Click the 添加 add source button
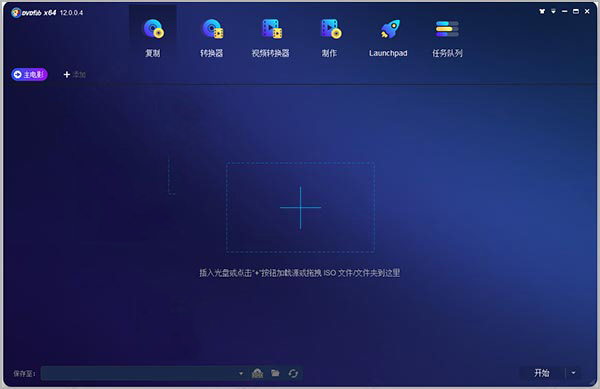This screenshot has width=600, height=389. [74, 74]
